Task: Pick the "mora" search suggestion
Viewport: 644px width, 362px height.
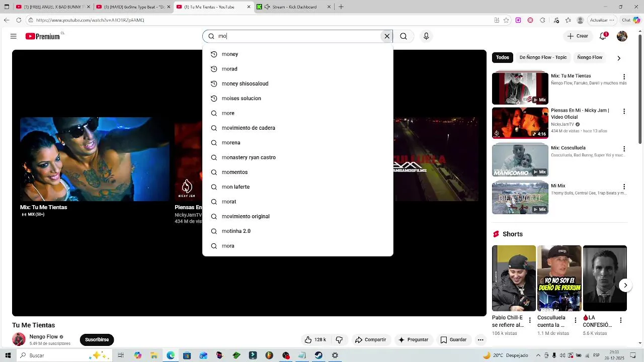Action: pos(297,246)
